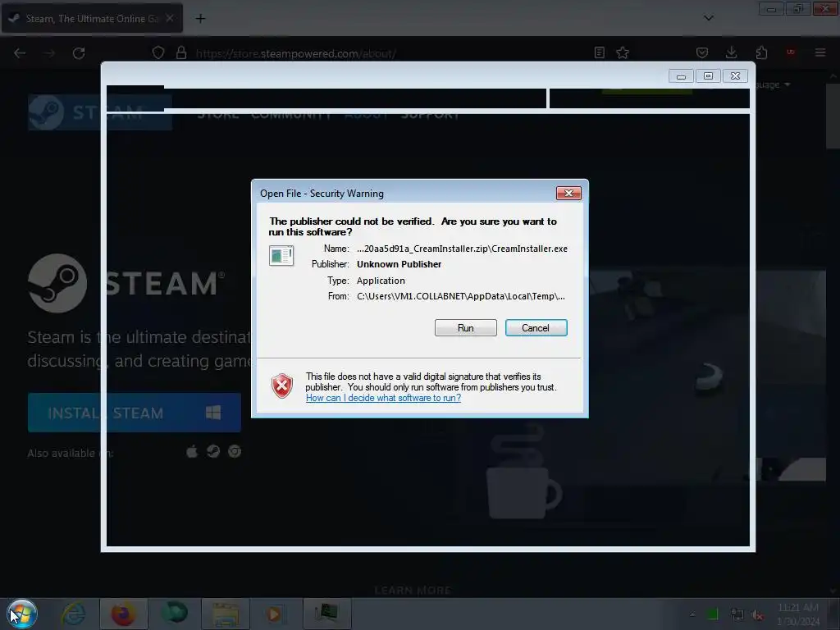Viewport: 840px width, 630px height.
Task: Select the 'Steam, The Ultimate Online Ga' tab
Action: (92, 19)
